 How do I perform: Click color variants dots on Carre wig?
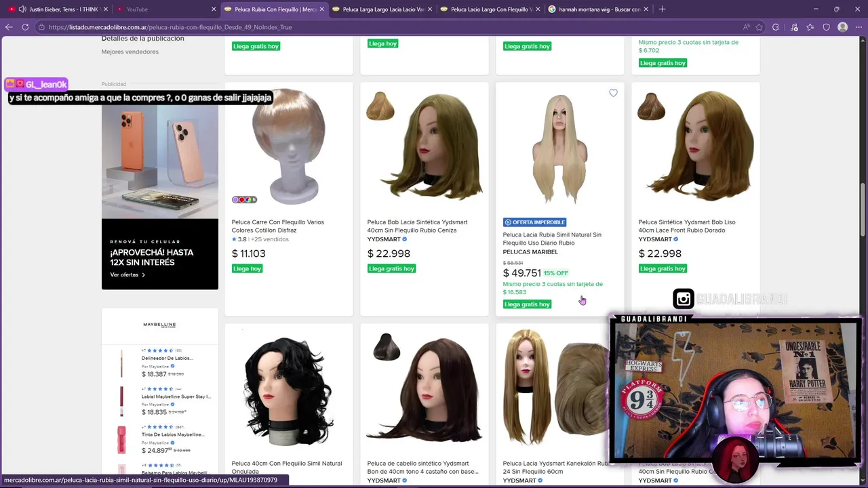coord(244,199)
